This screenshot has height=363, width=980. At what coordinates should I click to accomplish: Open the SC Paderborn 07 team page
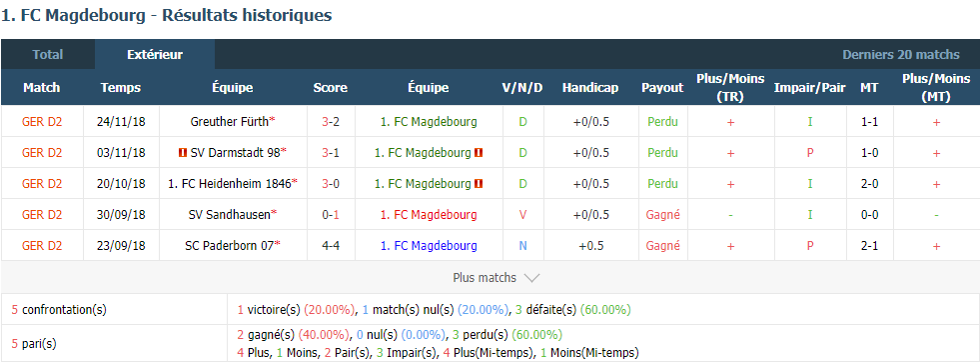[x=231, y=246]
